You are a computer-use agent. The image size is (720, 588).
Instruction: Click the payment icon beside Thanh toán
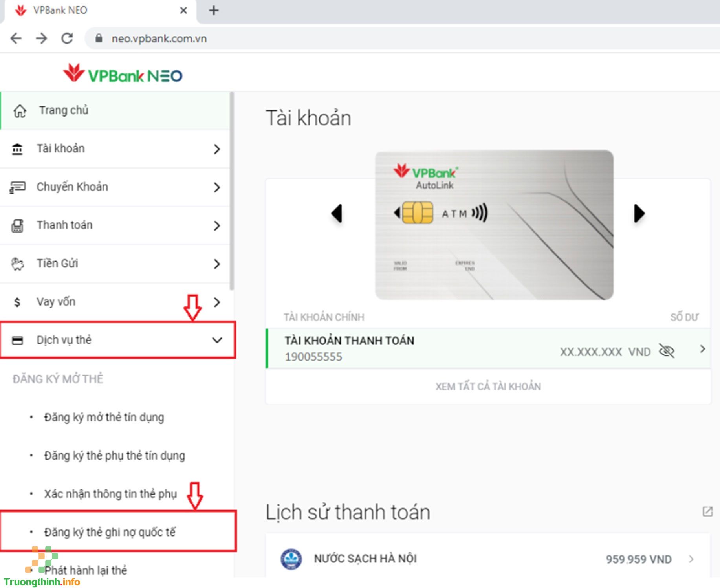click(17, 225)
